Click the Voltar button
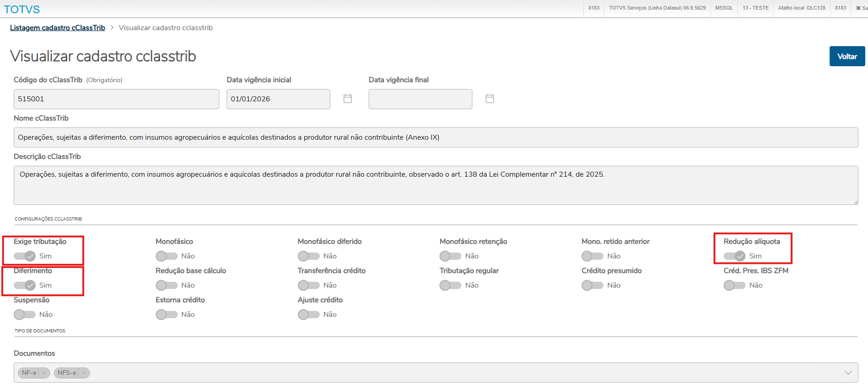The width and height of the screenshot is (868, 389). [847, 56]
